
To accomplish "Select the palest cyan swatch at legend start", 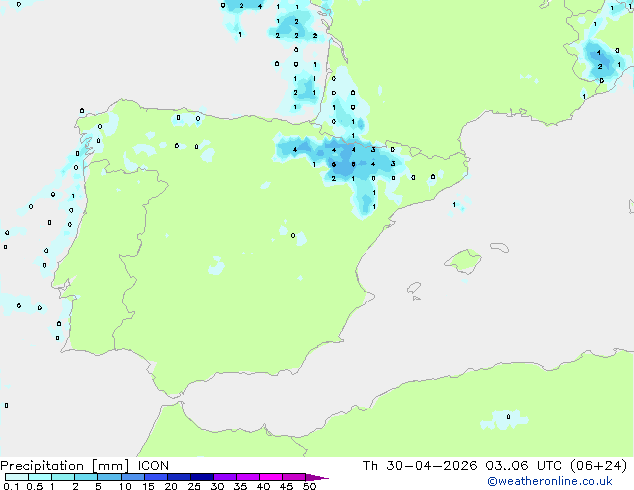I will click(17, 477).
